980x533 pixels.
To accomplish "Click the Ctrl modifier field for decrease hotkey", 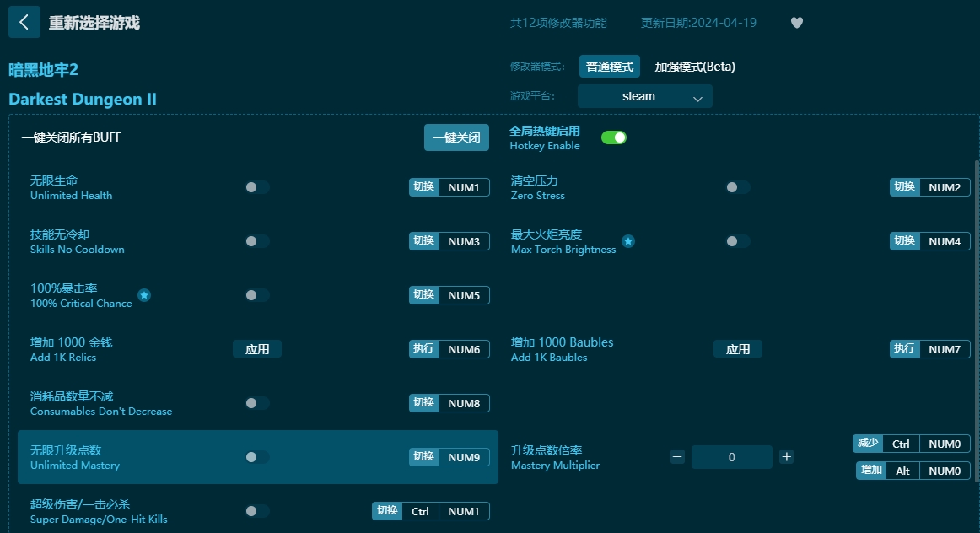I will pos(901,444).
